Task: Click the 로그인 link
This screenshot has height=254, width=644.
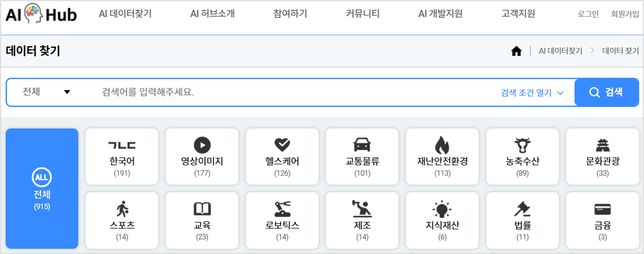Action: tap(588, 14)
